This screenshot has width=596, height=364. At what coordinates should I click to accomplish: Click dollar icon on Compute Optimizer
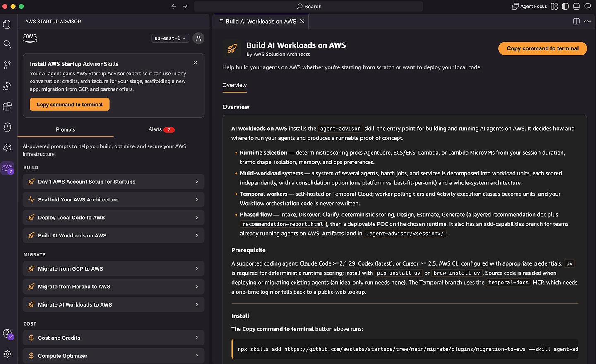click(31, 356)
